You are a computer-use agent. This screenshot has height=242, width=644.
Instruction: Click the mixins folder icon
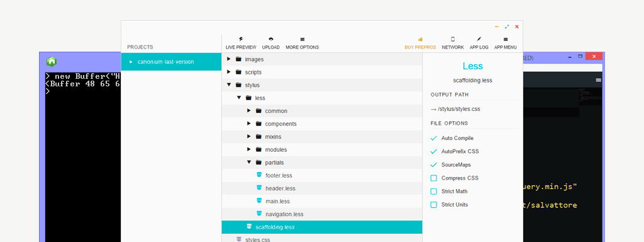click(258, 136)
